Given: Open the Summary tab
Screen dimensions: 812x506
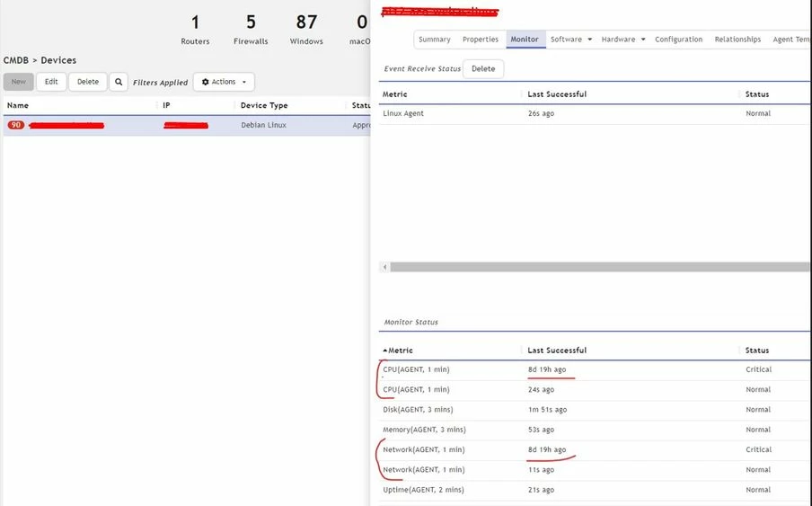Looking at the screenshot, I should click(435, 40).
